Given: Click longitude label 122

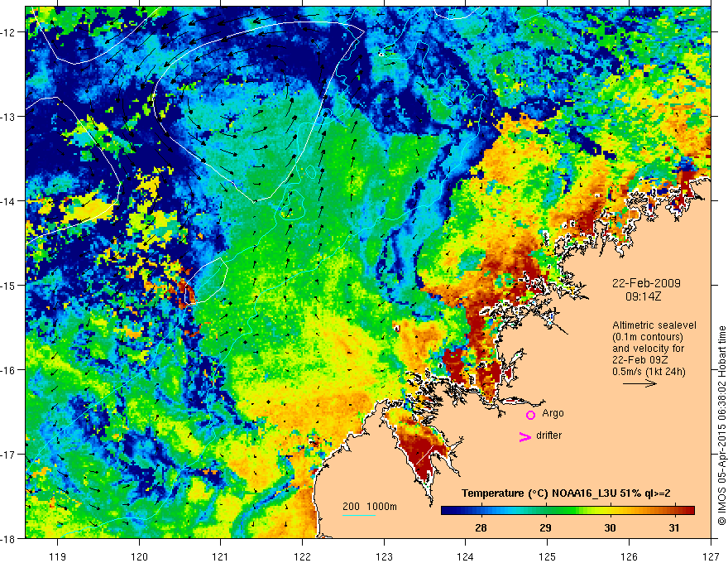Looking at the screenshot, I should tap(302, 556).
